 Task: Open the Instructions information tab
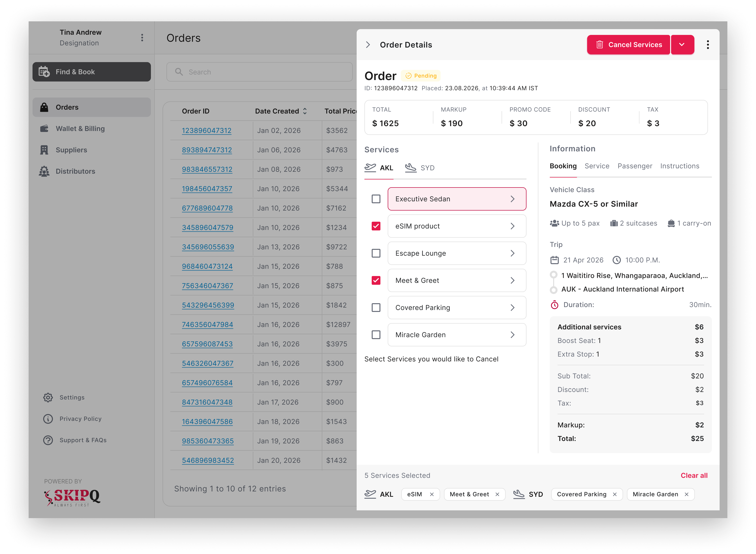[x=680, y=166]
